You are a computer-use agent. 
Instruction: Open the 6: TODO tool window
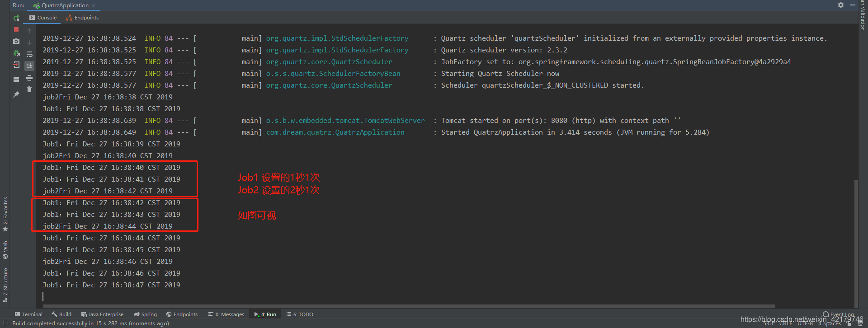click(x=300, y=314)
